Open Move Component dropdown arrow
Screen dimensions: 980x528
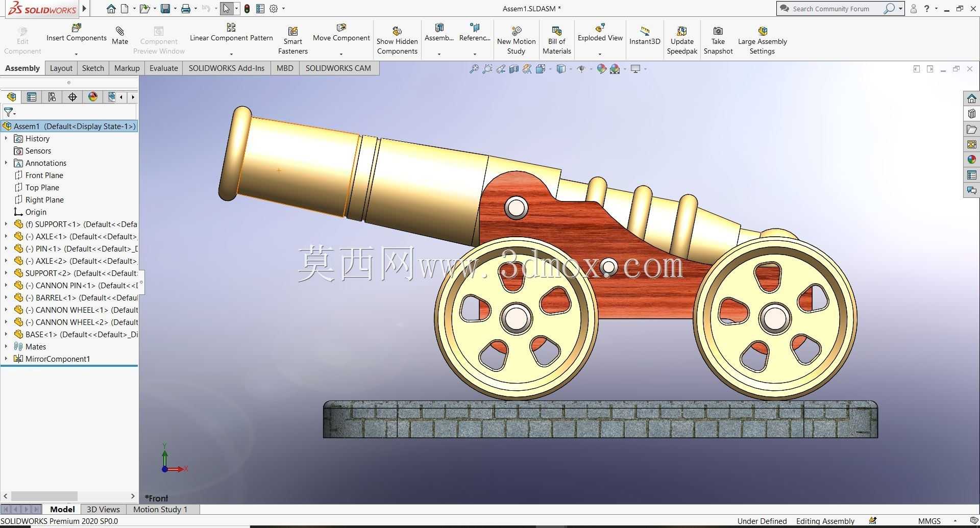[341, 54]
